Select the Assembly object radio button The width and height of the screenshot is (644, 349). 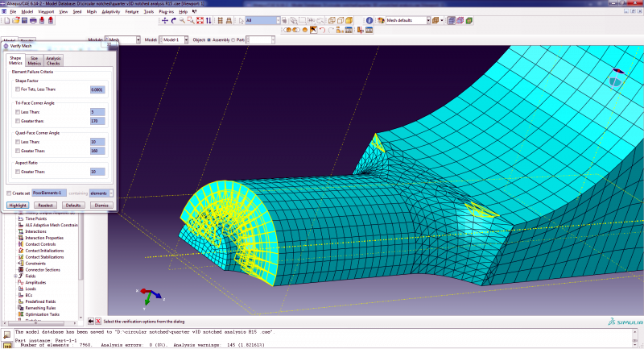coord(209,39)
